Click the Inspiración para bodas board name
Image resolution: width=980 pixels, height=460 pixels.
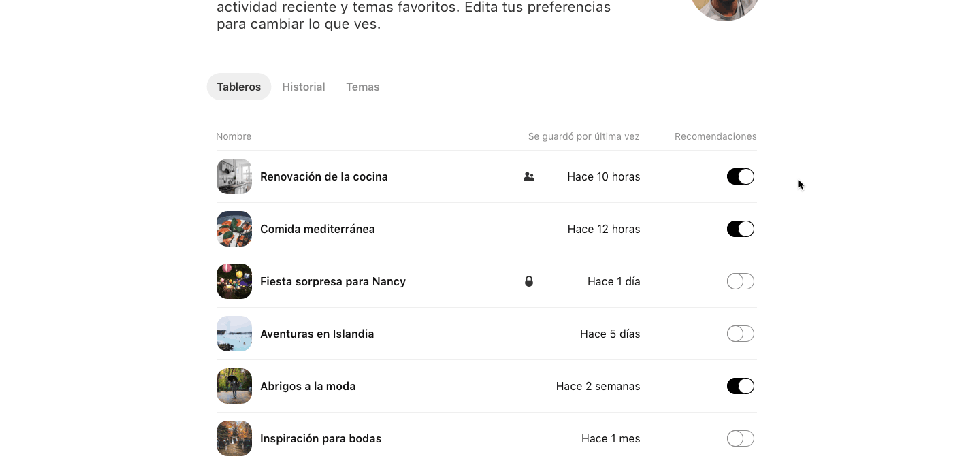pos(320,438)
